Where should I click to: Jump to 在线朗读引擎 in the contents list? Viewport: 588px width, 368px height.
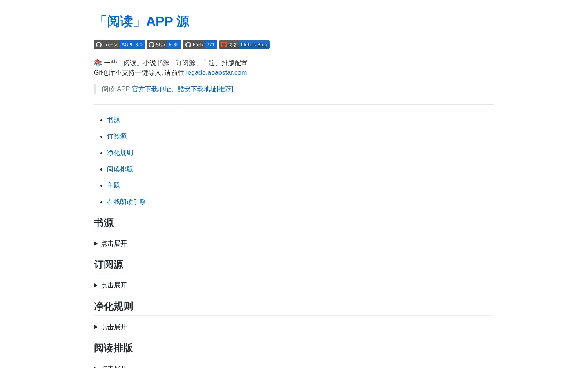pos(127,202)
